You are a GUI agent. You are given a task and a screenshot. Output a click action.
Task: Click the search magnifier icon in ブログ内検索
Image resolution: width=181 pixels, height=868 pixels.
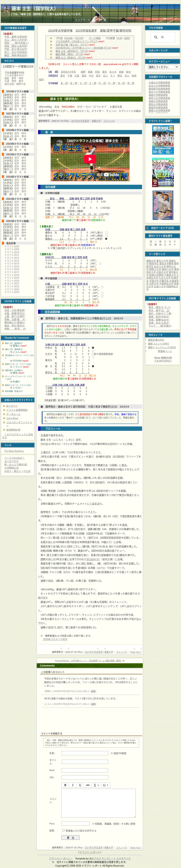[x=155, y=37]
